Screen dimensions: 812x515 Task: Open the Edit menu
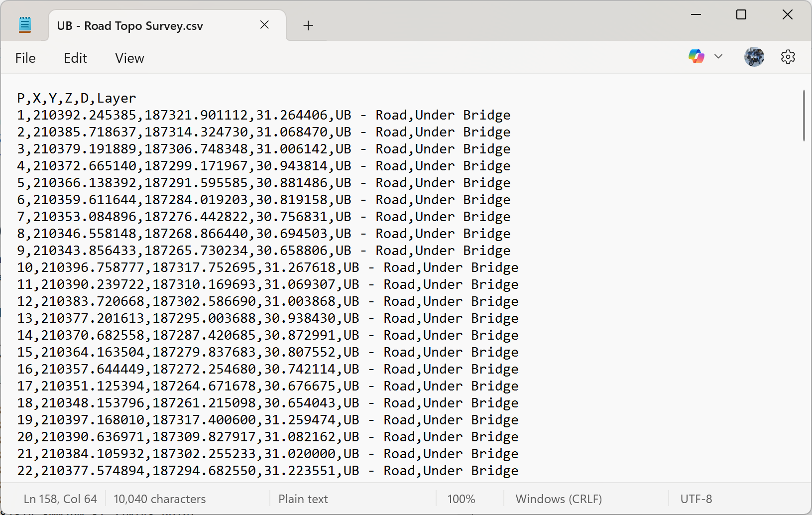pyautogui.click(x=75, y=58)
